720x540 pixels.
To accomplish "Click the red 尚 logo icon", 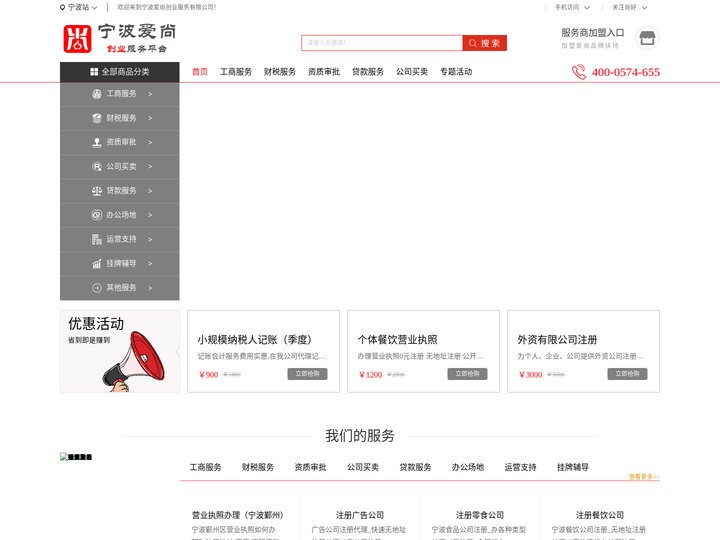I will point(77,39).
